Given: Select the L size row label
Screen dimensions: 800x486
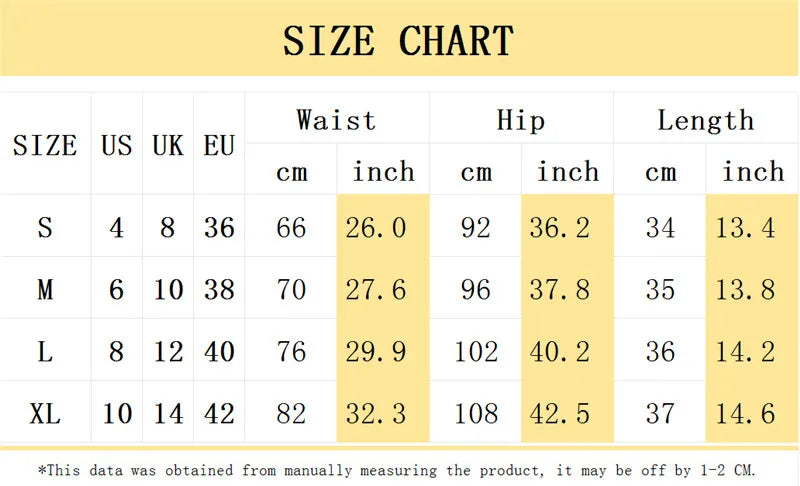Looking at the screenshot, I should tap(45, 351).
